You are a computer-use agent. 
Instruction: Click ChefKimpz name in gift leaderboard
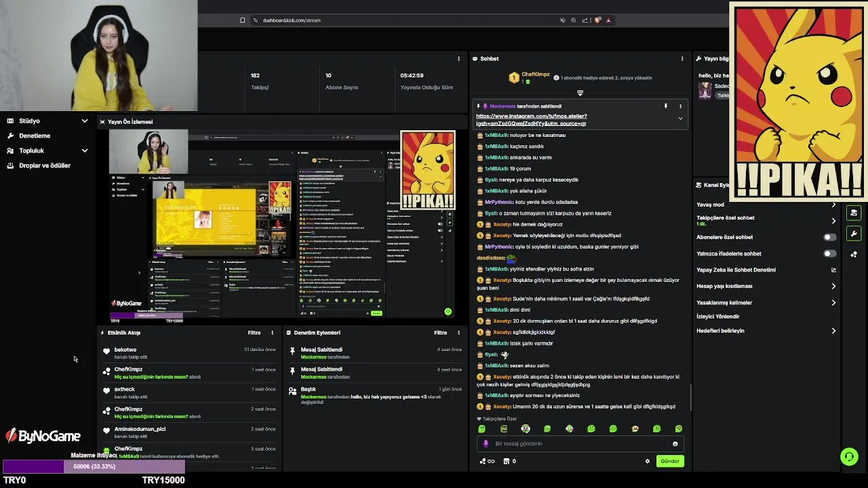(x=535, y=75)
